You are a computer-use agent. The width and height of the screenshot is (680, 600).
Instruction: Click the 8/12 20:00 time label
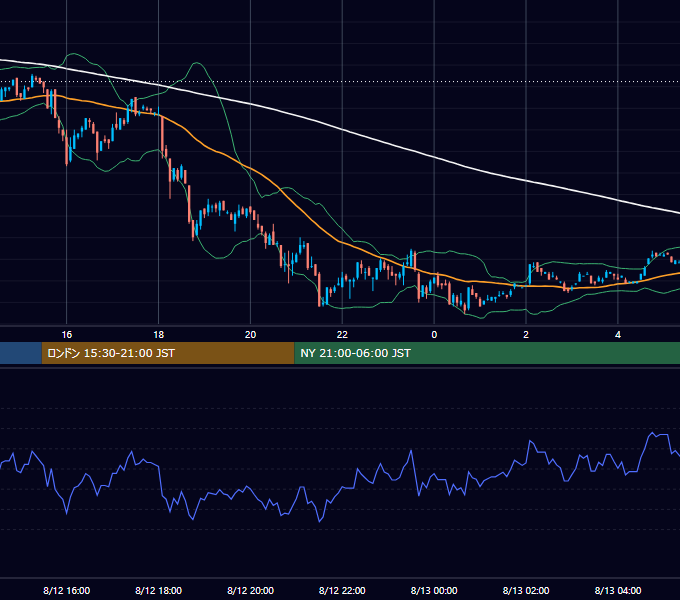tap(250, 590)
